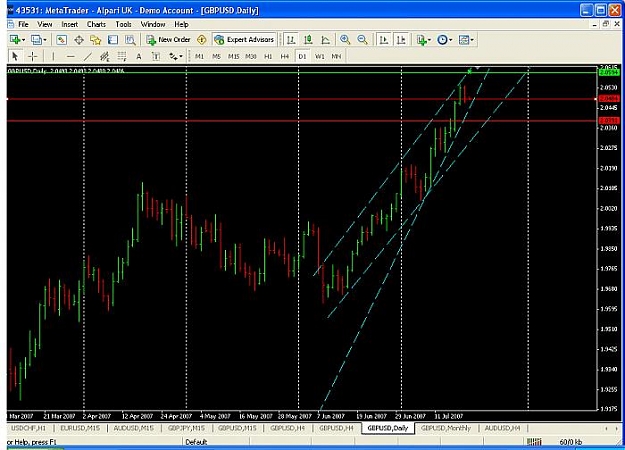Open the Data Window crosshair-circle icon
Viewport: 625px width, 450px height.
[x=79, y=40]
